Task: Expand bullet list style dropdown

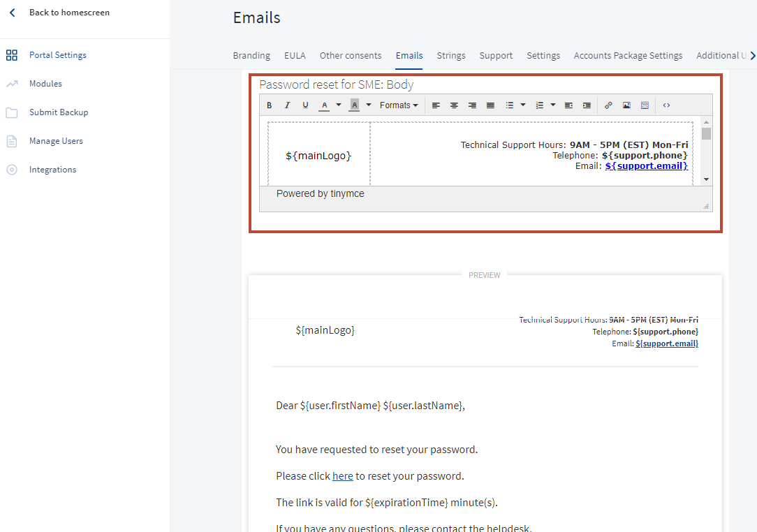Action: 523,105
